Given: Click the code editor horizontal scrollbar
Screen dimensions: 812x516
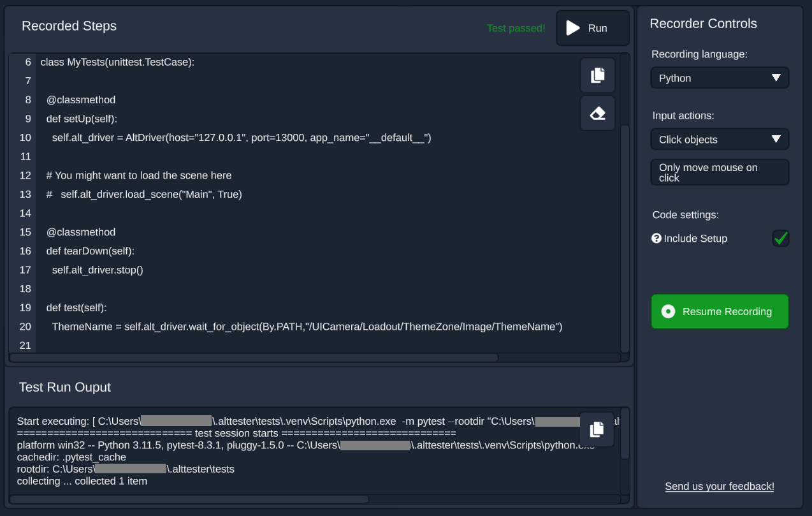Looking at the screenshot, I should click(x=255, y=358).
